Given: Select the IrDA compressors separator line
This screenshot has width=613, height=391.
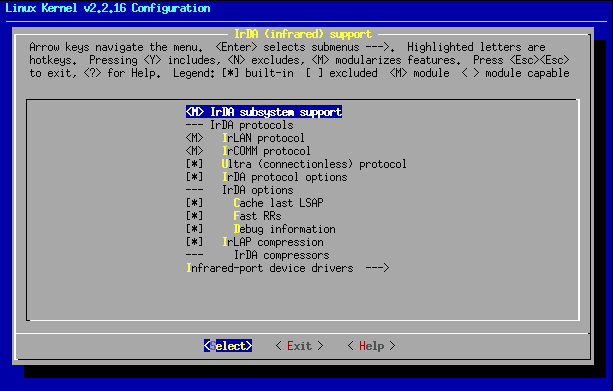Looking at the screenshot, I should pyautogui.click(x=258, y=255).
